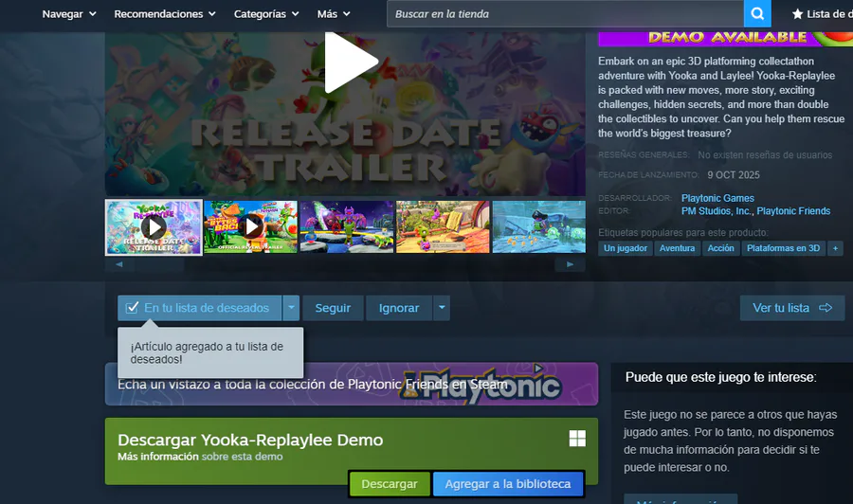Click the thumbnail strip scrollbar handle
This screenshot has width=853, height=504.
tap(159, 264)
